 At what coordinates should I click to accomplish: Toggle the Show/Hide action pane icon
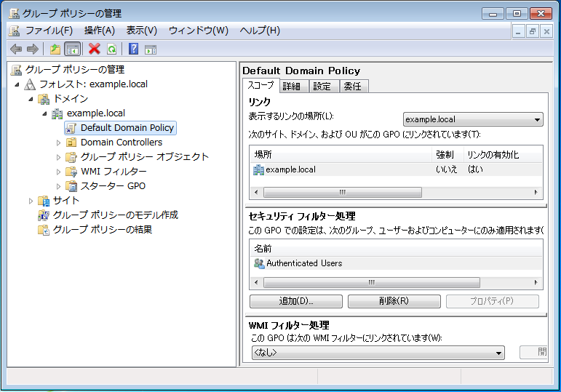pyautogui.click(x=151, y=49)
